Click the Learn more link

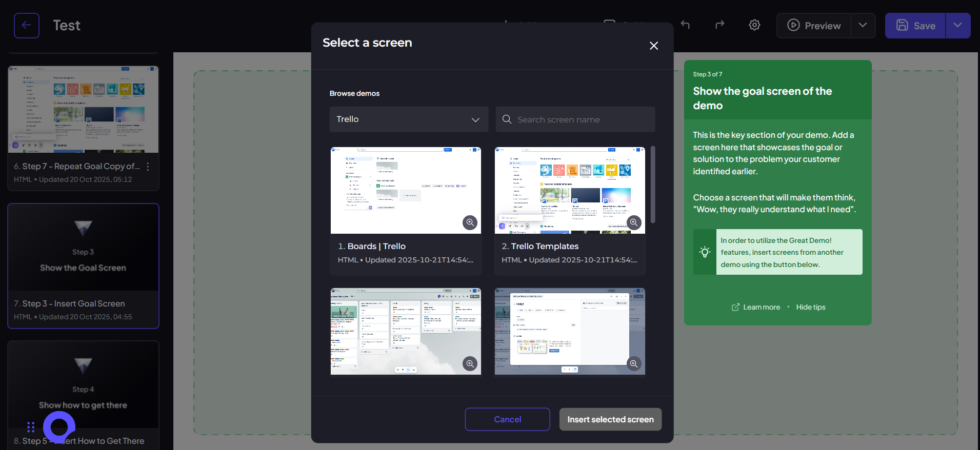pyautogui.click(x=762, y=307)
